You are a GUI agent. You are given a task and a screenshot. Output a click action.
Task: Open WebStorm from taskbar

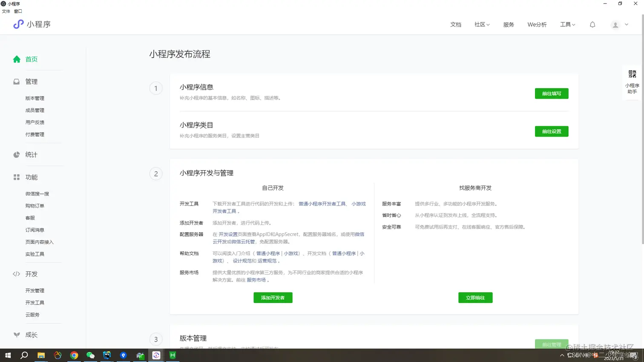pos(107,355)
